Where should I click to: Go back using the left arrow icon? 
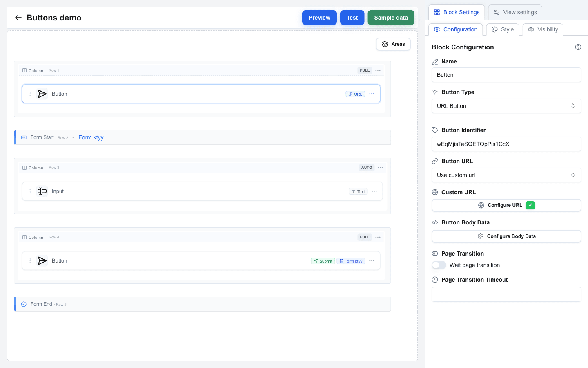point(18,18)
